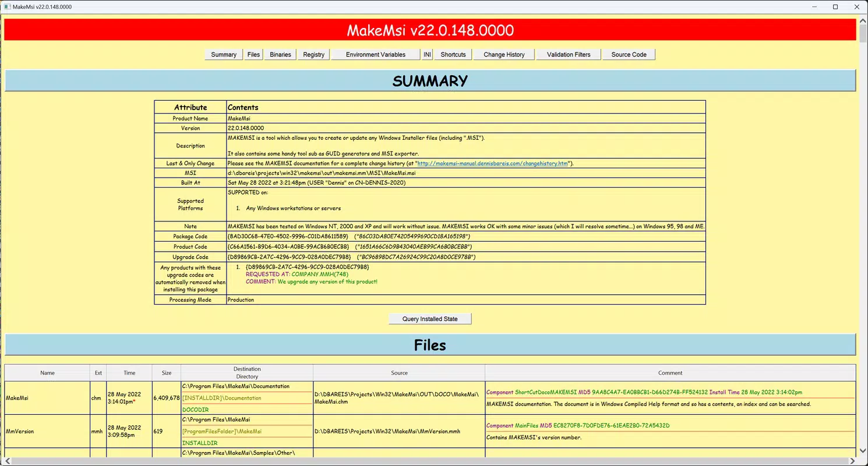This screenshot has height=466, width=868.
Task: Collapse the SUMMARY section header bar
Action: pos(430,80)
